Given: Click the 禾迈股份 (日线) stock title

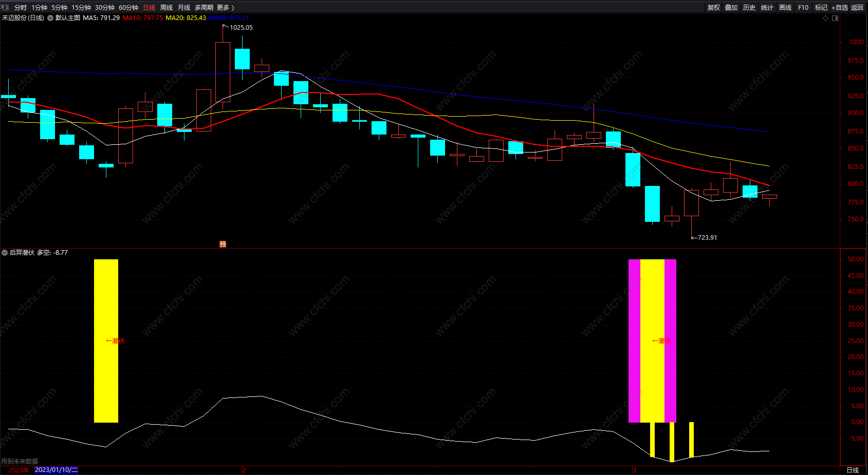Looking at the screenshot, I should coord(23,18).
